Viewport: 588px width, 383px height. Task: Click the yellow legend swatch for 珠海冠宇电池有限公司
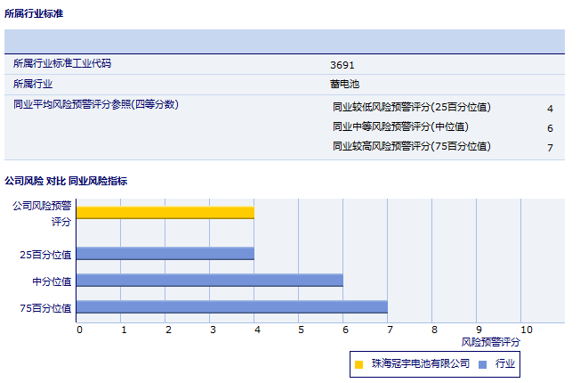359,364
